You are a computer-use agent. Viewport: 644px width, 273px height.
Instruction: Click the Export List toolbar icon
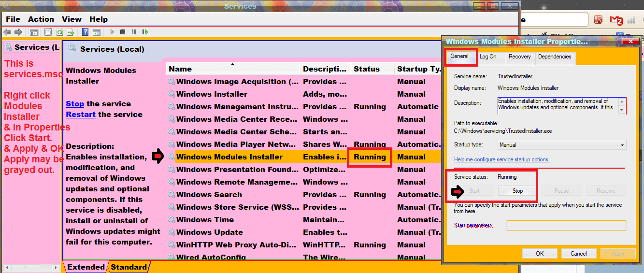[x=71, y=32]
